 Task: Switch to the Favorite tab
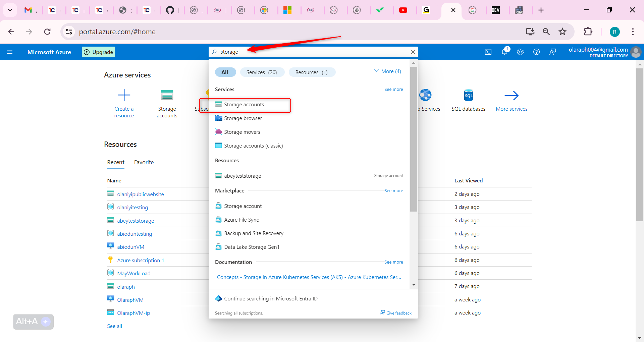pyautogui.click(x=144, y=162)
